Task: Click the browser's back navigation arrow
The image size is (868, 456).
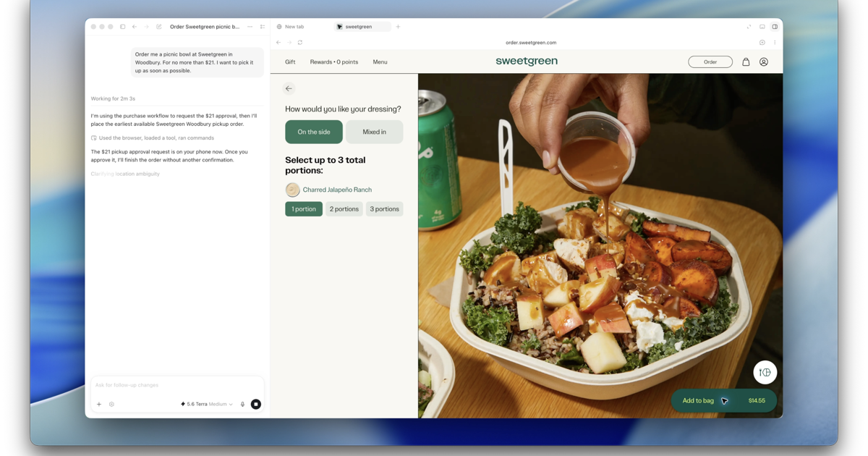Action: click(x=278, y=43)
